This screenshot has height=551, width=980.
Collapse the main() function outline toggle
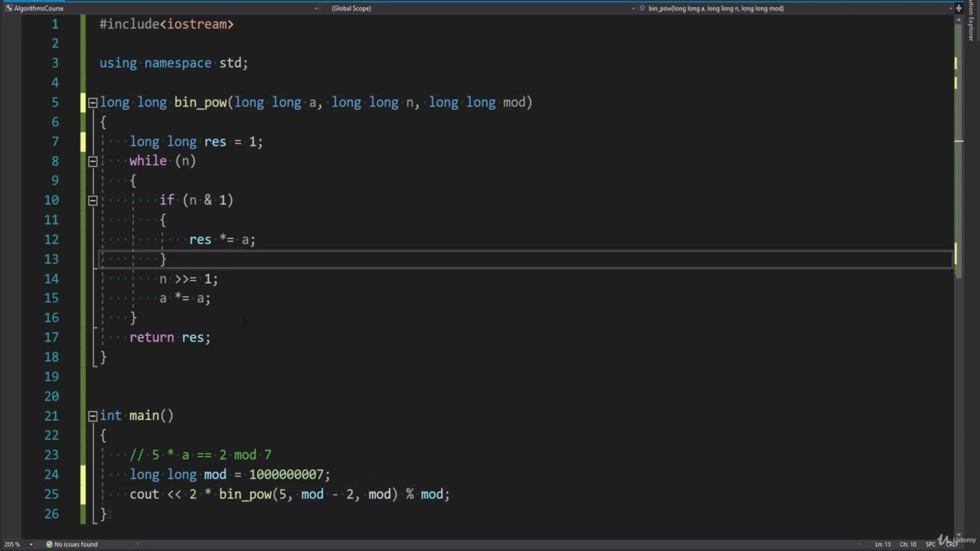pos(93,416)
